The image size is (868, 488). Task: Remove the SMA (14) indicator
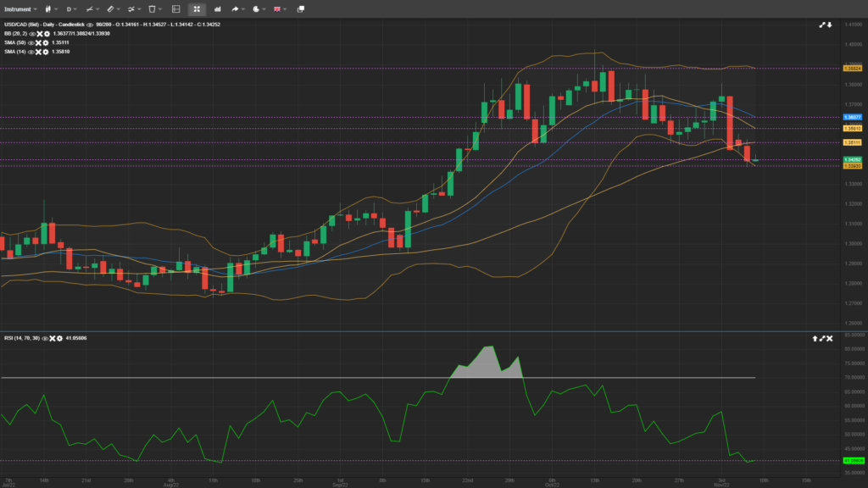(38, 52)
